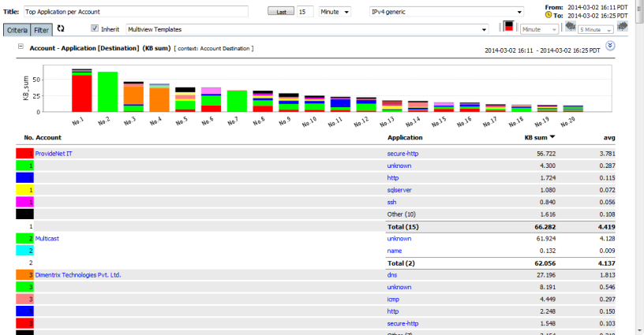
Task: Click the 56.722 KB sum value
Action: click(546, 154)
